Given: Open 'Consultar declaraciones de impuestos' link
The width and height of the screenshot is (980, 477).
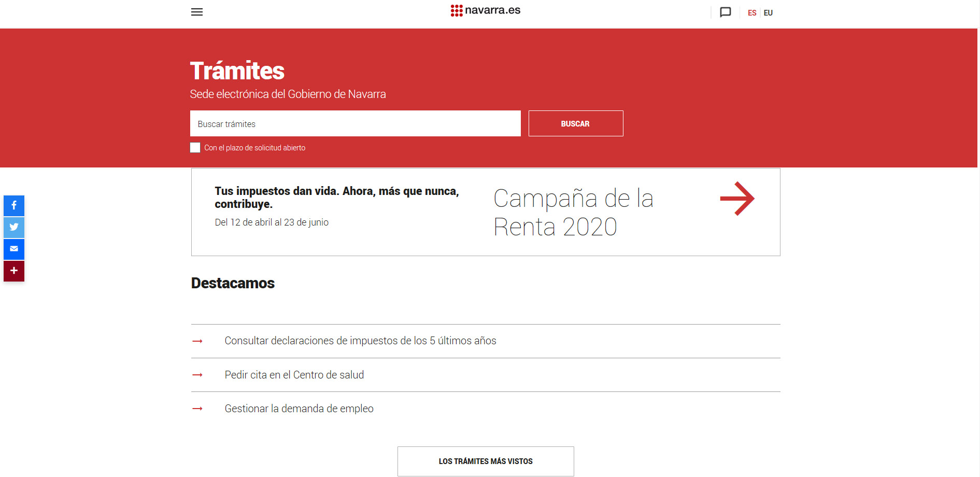Looking at the screenshot, I should tap(360, 341).
